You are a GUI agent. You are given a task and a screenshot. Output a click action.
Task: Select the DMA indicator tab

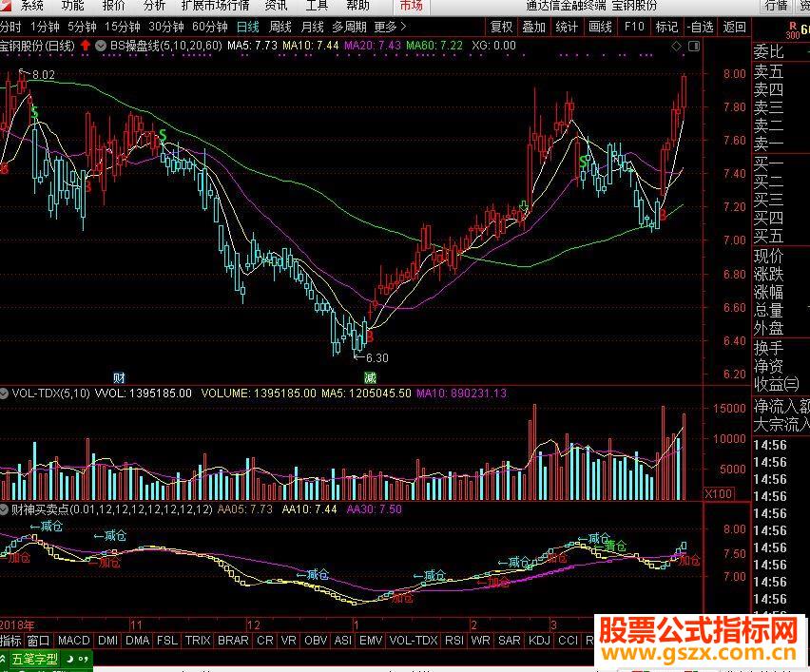(138, 641)
